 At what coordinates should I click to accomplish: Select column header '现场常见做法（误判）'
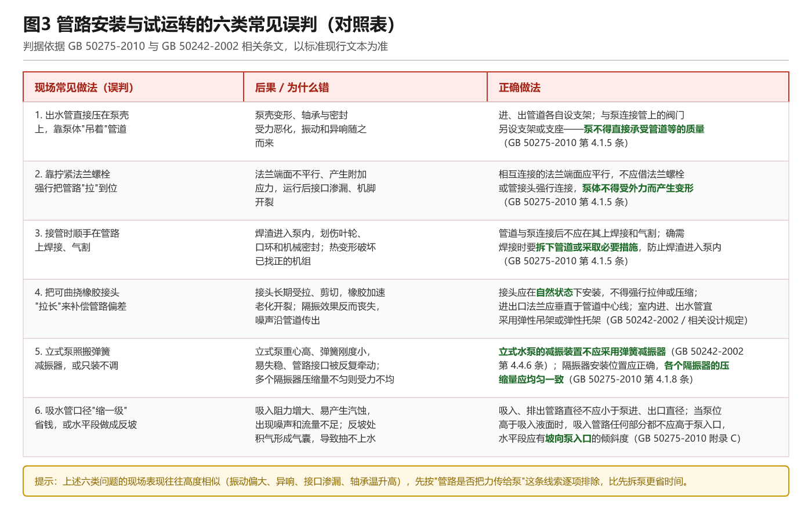(133, 88)
